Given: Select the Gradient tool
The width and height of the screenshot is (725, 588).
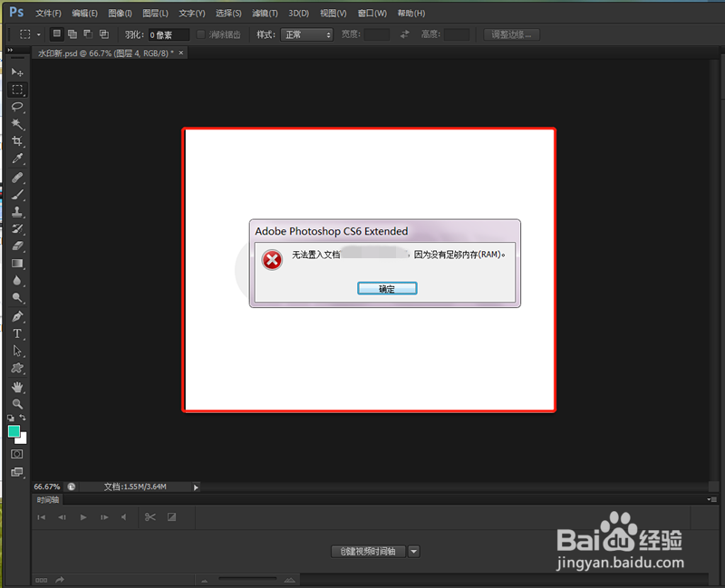Looking at the screenshot, I should (x=17, y=264).
